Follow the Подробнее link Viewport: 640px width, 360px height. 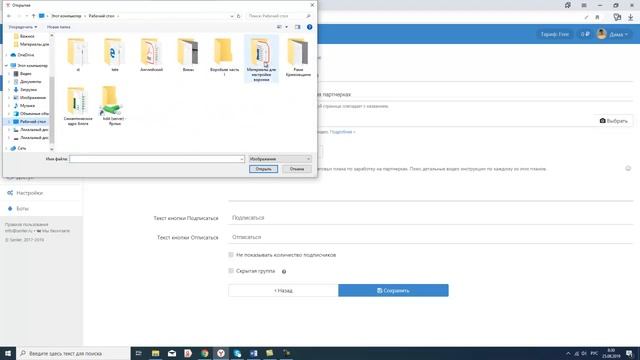[342, 132]
